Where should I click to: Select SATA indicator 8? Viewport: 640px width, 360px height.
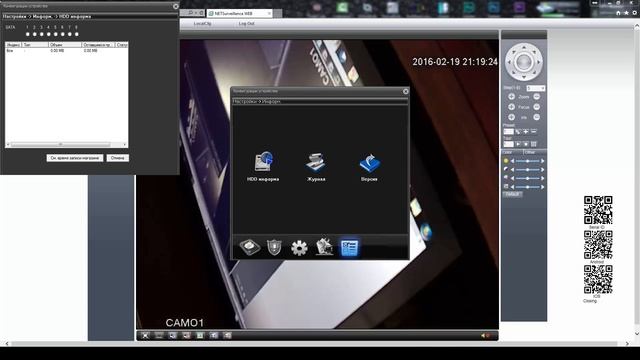tap(76, 34)
